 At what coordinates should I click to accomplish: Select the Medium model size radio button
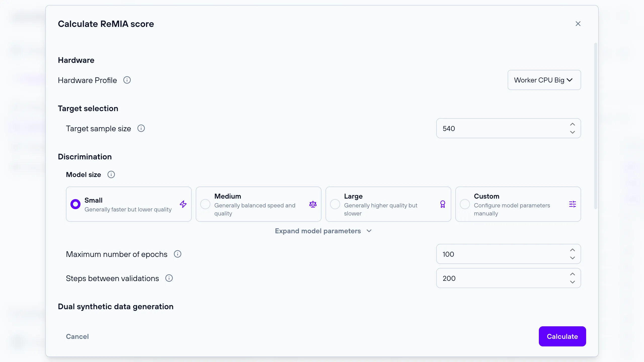tap(205, 204)
